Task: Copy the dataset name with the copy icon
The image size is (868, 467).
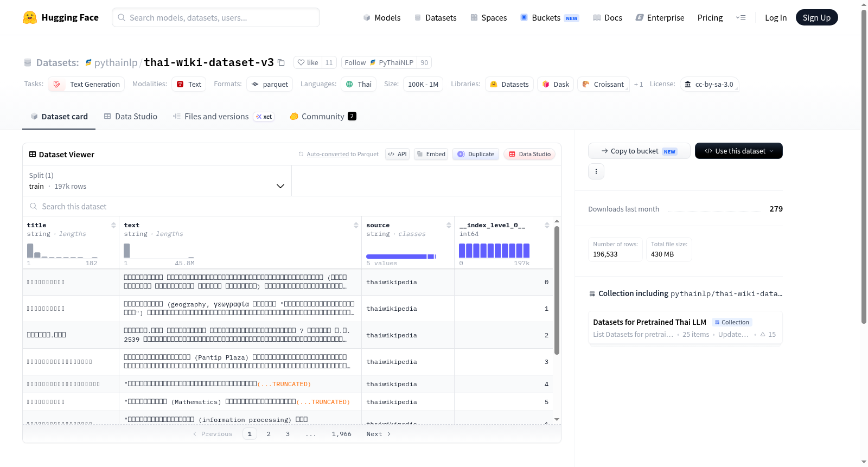Action: point(281,62)
